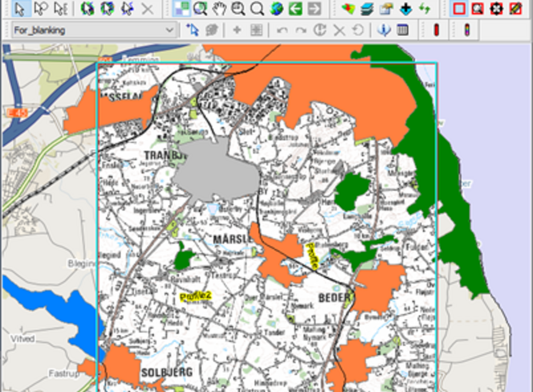The height and width of the screenshot is (392, 533).
Task: Click the MÅRSLET label on map
Action: click(233, 239)
